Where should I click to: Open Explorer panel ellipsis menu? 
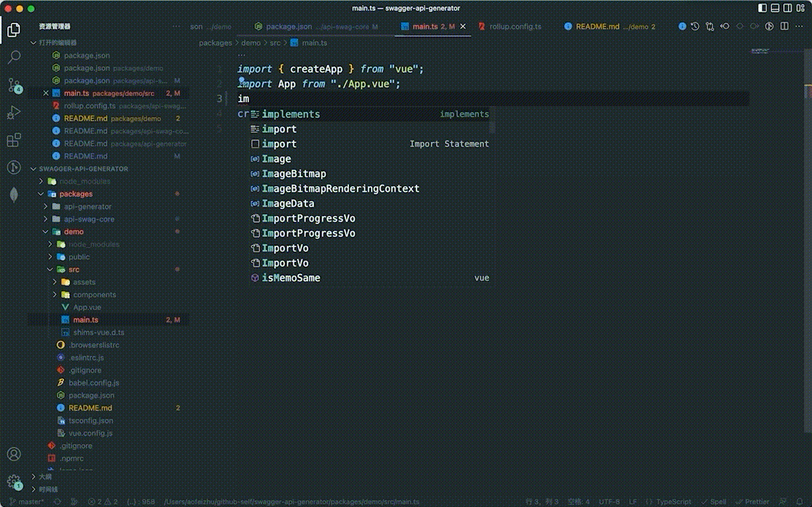177,27
